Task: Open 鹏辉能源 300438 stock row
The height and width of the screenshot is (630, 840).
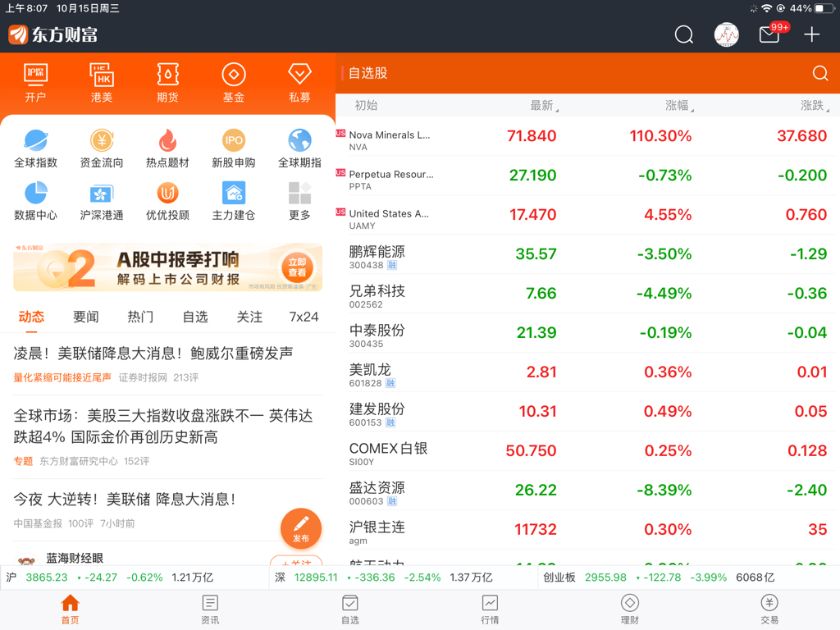Action: pos(587,254)
